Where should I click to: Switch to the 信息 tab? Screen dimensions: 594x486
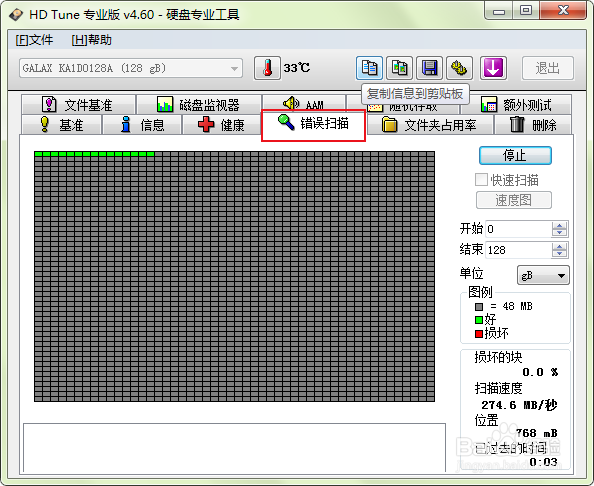(142, 125)
